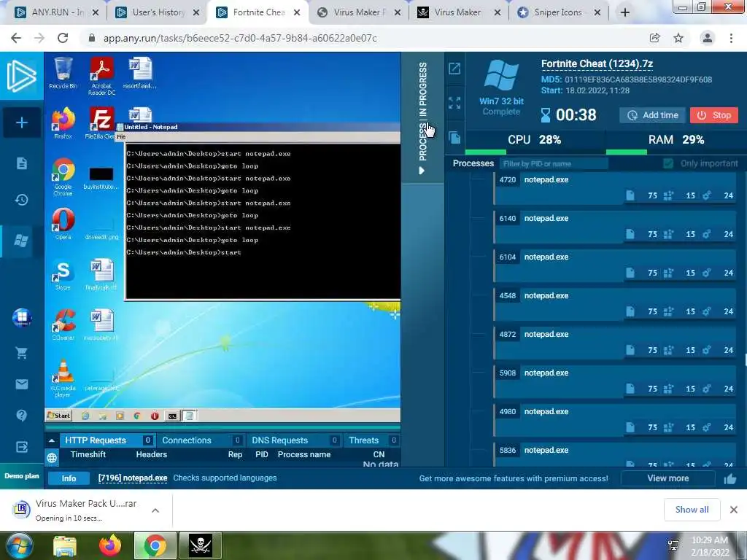Switch to the Threats tab

coord(371,440)
